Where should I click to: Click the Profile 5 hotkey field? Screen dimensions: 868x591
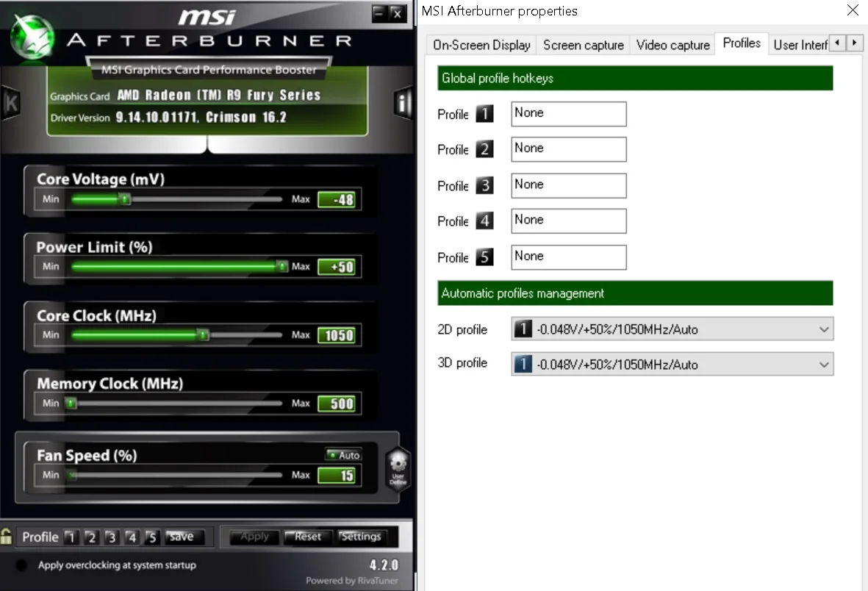[569, 257]
